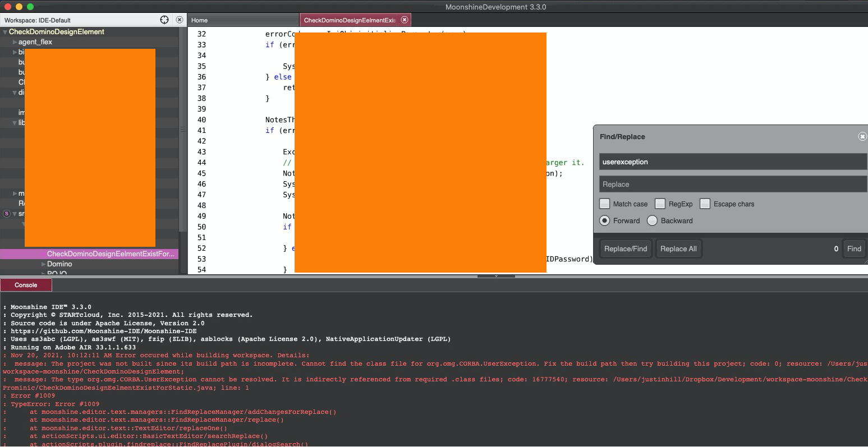Click the Find/Replace dialog title
Viewport: 868px width, 447px height.
point(622,136)
